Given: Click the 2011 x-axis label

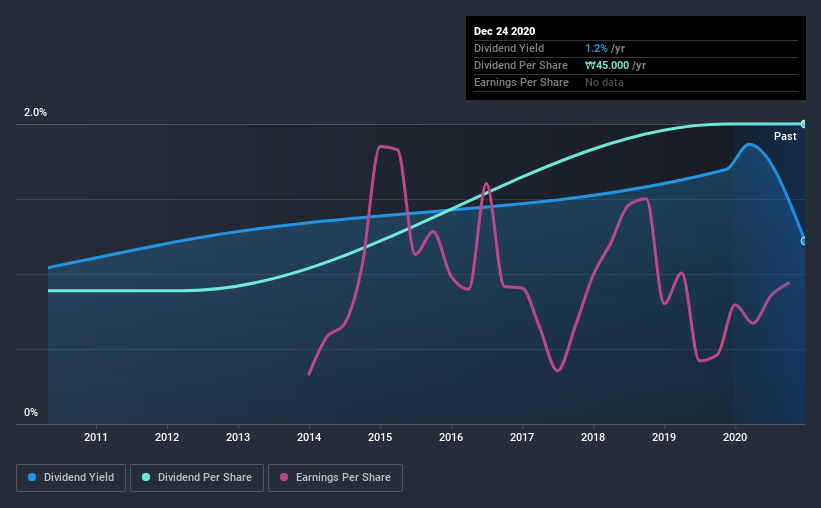Looking at the screenshot, I should (96, 437).
